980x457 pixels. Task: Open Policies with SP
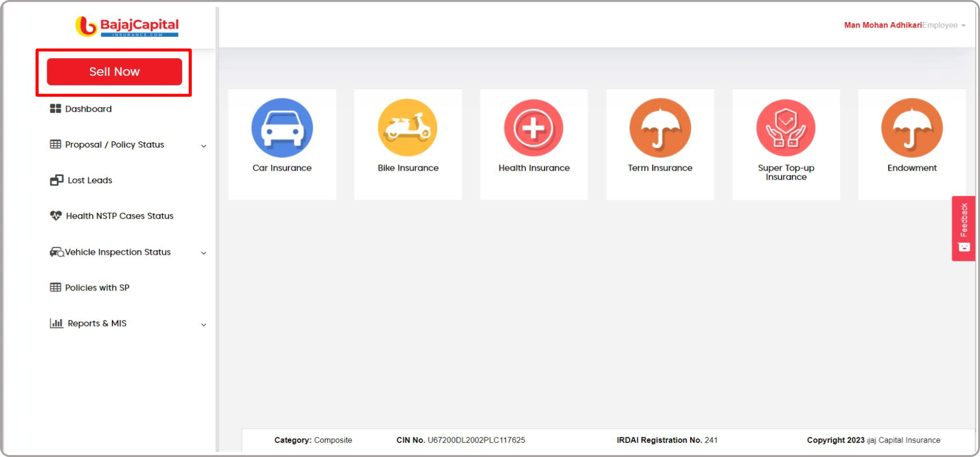click(97, 288)
